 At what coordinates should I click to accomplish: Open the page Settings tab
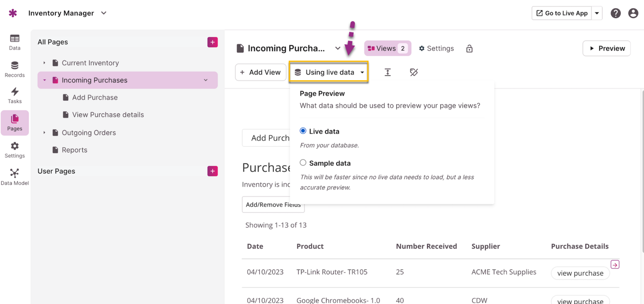click(436, 48)
